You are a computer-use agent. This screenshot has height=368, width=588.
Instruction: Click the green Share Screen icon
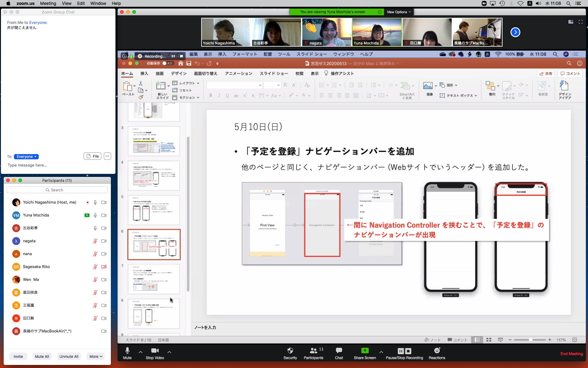[x=365, y=351]
